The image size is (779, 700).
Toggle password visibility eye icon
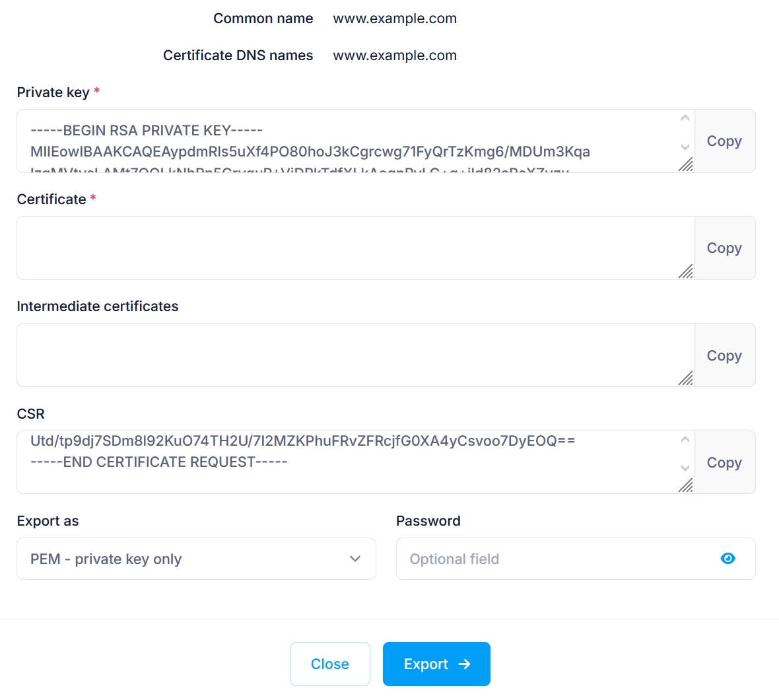tap(728, 559)
